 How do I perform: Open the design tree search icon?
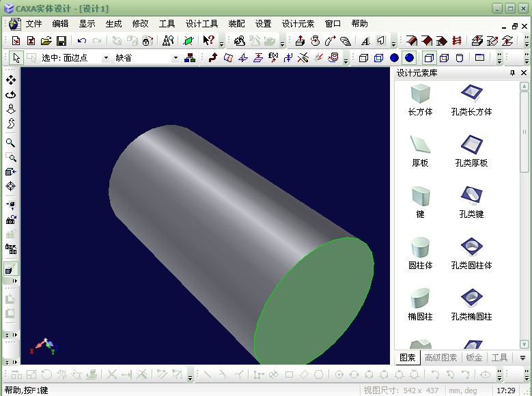(168, 41)
